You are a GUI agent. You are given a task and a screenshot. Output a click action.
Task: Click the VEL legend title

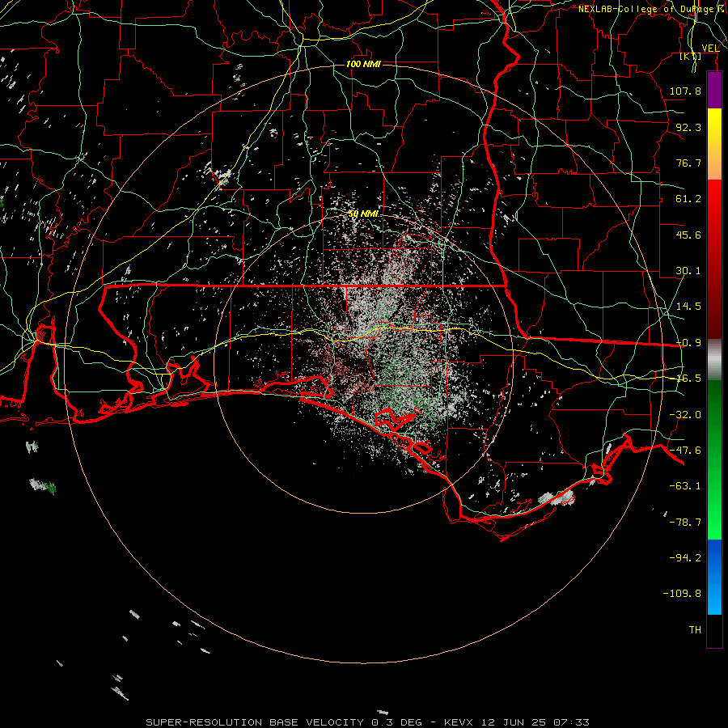tap(710, 49)
